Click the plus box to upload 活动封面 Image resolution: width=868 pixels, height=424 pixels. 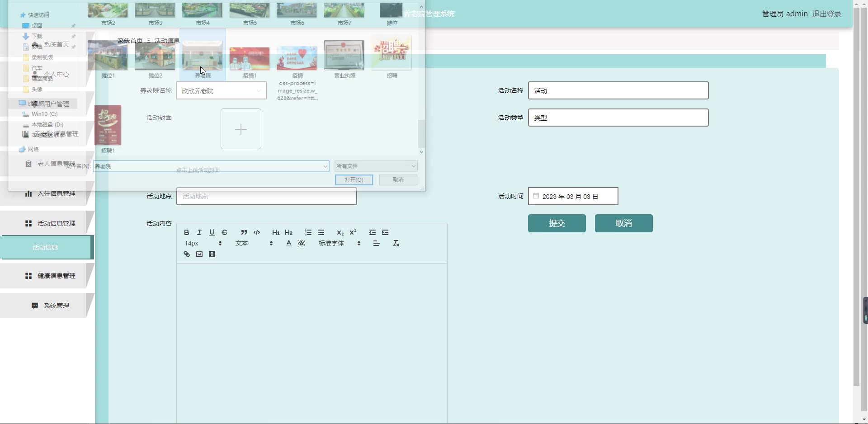[241, 129]
